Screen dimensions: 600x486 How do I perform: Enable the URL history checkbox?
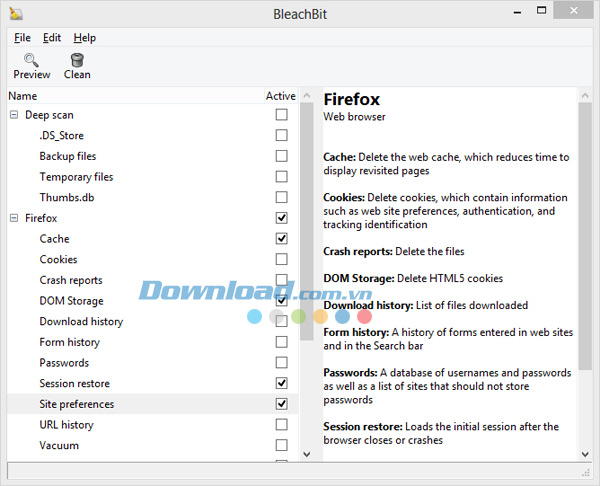[x=282, y=424]
